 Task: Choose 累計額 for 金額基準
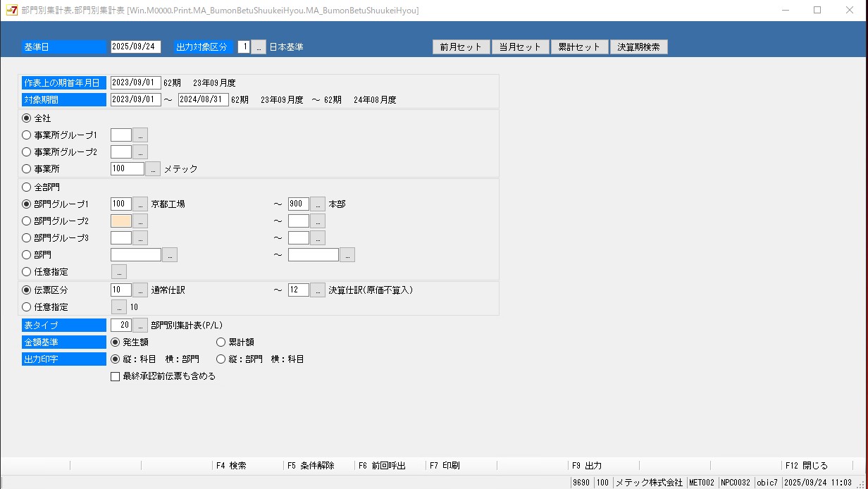(x=221, y=342)
